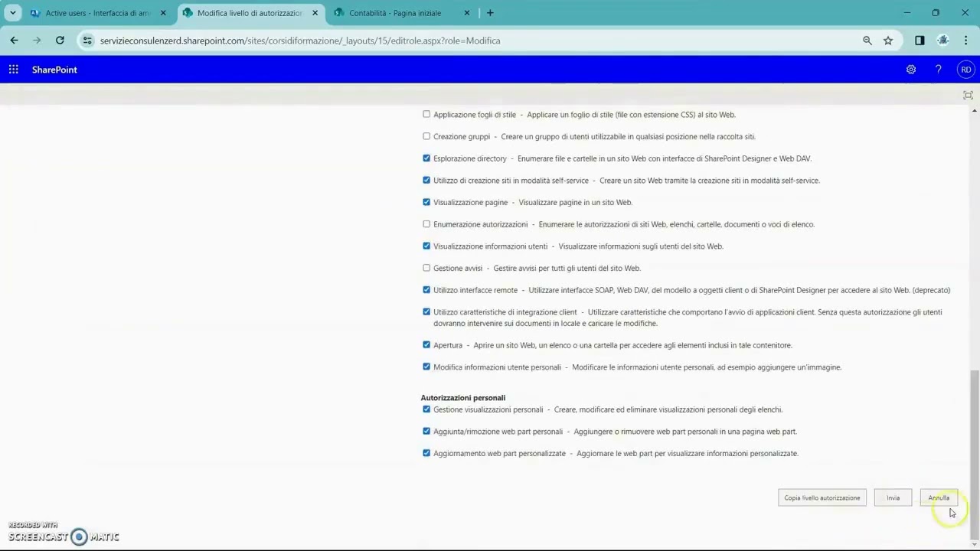Click the SharePoint title link
This screenshot has width=980, height=551.
(54, 70)
